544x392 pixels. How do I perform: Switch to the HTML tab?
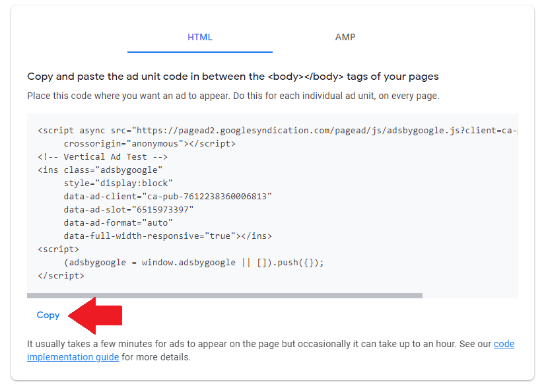click(199, 37)
